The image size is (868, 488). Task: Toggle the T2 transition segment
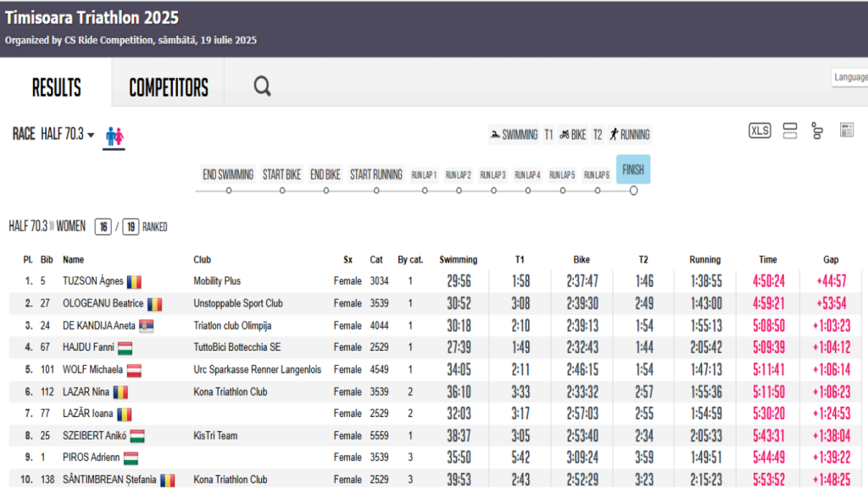coord(598,135)
